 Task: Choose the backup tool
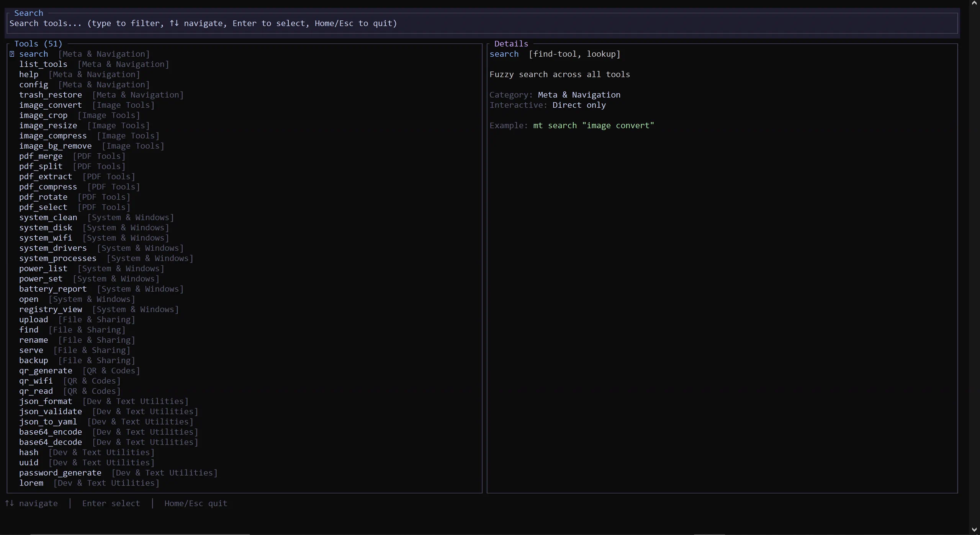[x=244, y=361]
